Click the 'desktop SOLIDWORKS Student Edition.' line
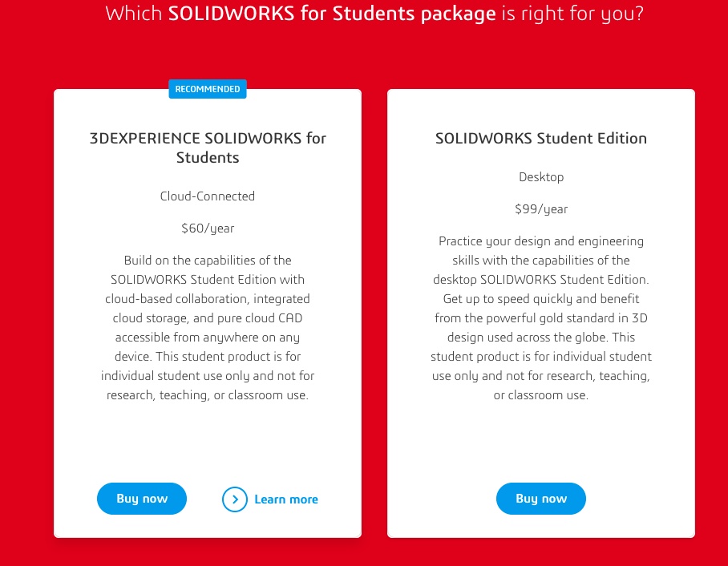Image resolution: width=728 pixels, height=566 pixels. 541,280
